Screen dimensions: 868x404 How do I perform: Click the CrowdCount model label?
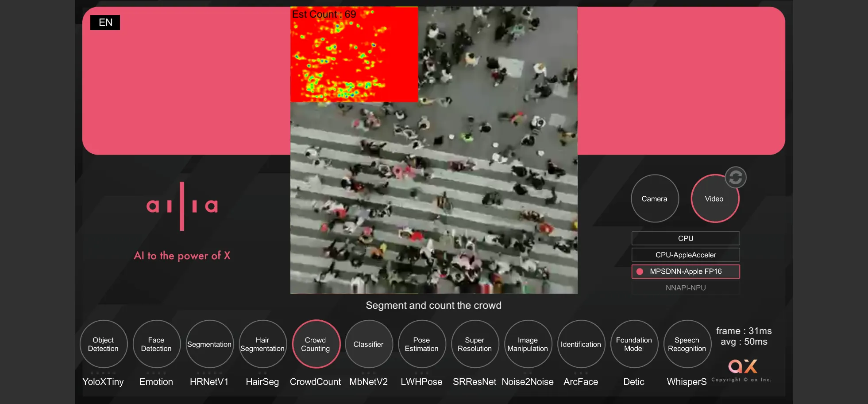(x=316, y=382)
